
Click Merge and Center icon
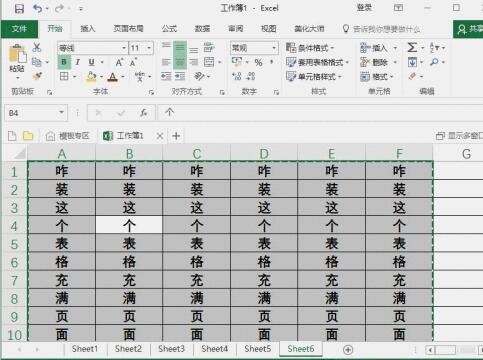(x=209, y=62)
